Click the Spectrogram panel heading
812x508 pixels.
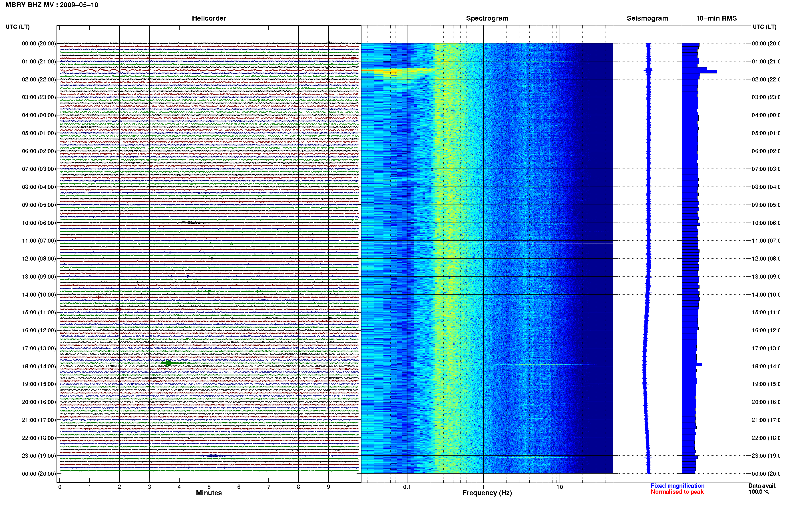pos(487,19)
